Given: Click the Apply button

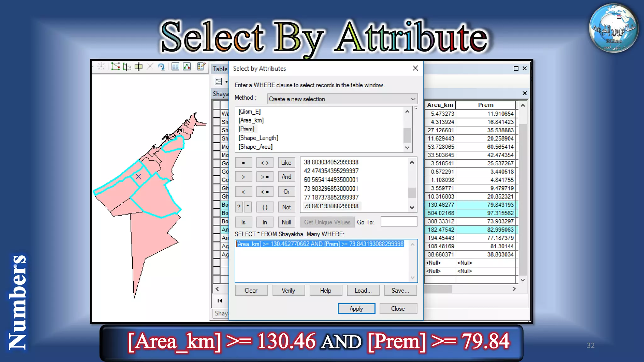Looking at the screenshot, I should 356,309.
